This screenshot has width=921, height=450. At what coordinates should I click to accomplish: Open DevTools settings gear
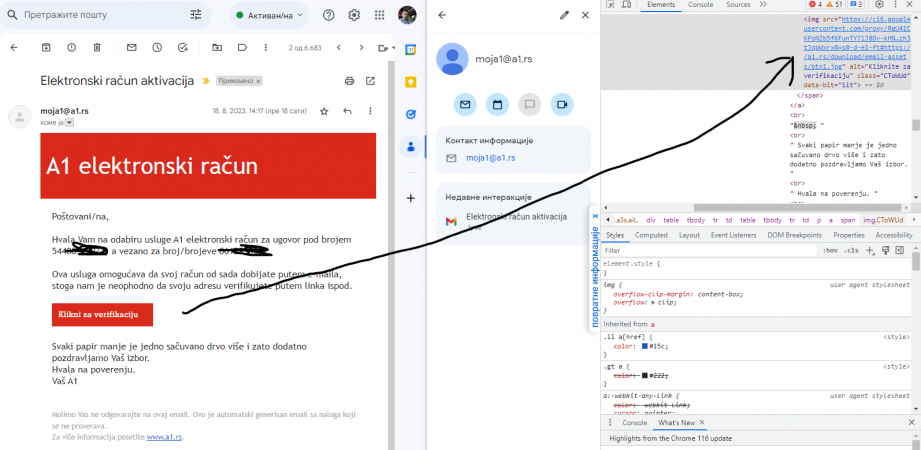coord(879,4)
